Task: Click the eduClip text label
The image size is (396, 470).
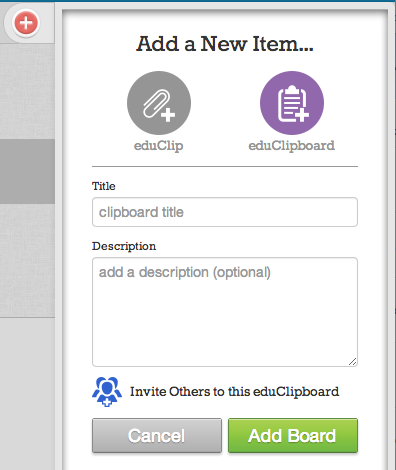Action: pos(158,146)
